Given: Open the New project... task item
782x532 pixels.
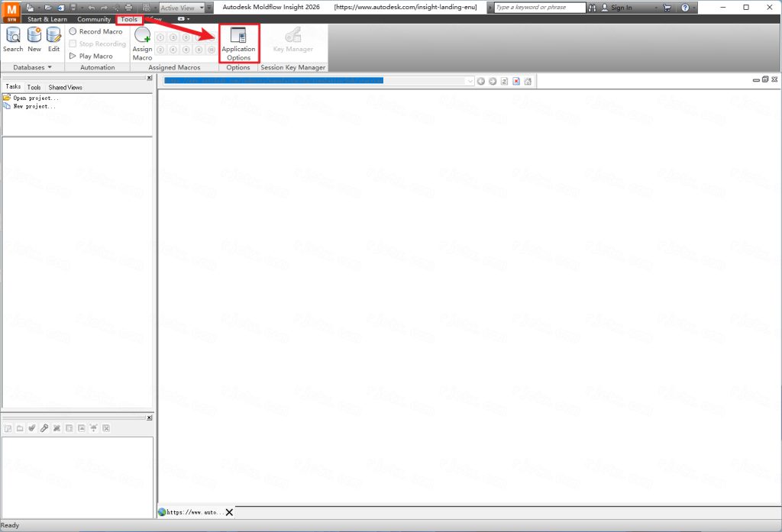Looking at the screenshot, I should [x=34, y=106].
